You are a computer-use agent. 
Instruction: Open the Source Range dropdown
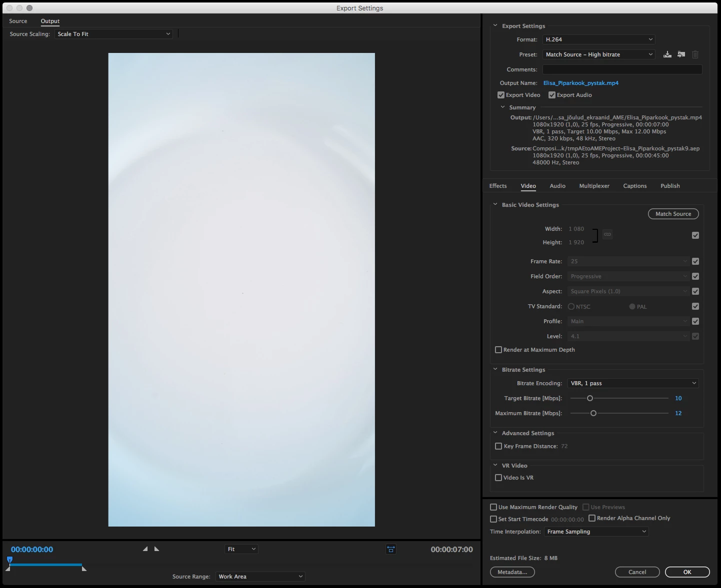click(260, 577)
